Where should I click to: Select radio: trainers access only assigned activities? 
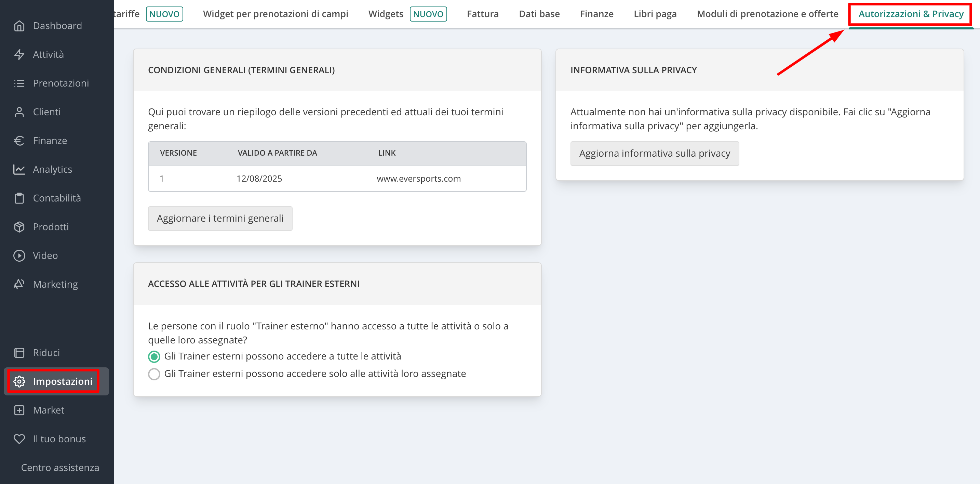[x=154, y=374]
